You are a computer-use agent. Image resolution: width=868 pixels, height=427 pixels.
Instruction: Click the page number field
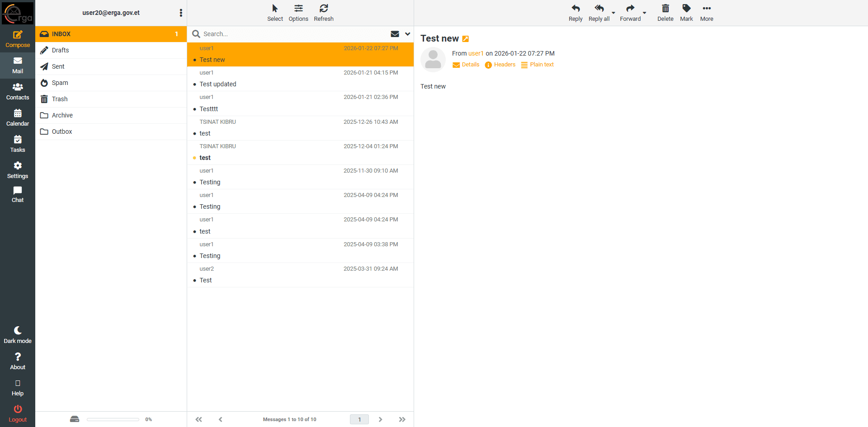359,419
